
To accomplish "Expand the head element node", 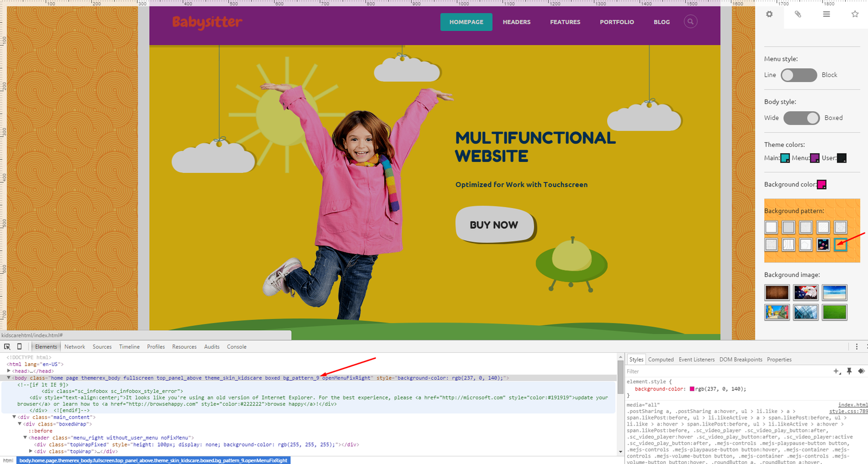I will tap(9, 371).
